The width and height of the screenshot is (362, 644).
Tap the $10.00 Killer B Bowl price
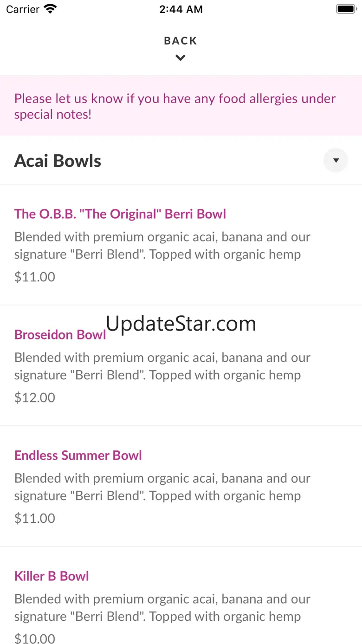coord(35,638)
